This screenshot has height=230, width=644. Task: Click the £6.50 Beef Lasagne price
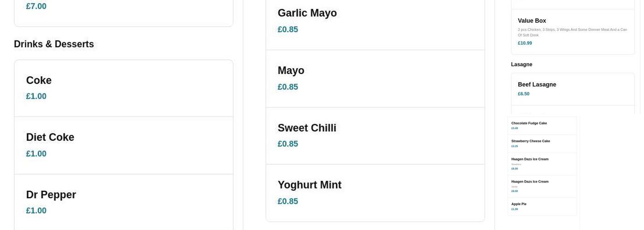coord(523,94)
